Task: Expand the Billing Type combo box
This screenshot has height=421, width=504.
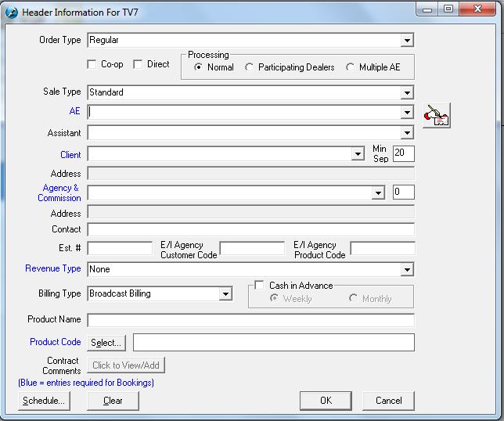Action: pyautogui.click(x=225, y=294)
